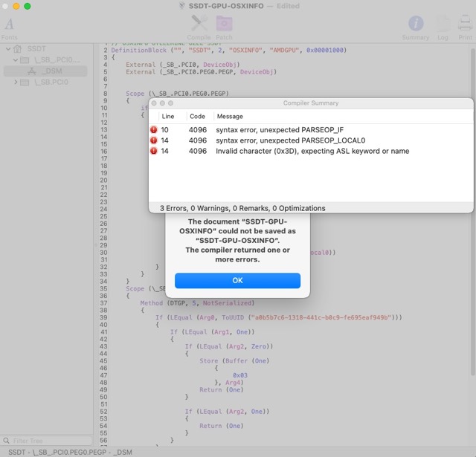The image size is (476, 457).
Task: Select the line 10 PARSEOP_IF error icon
Action: coord(154,129)
